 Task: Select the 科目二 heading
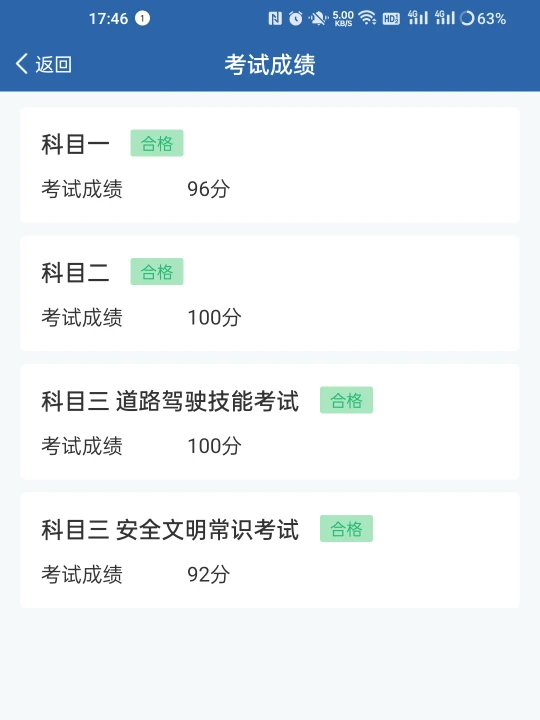pyautogui.click(x=75, y=272)
